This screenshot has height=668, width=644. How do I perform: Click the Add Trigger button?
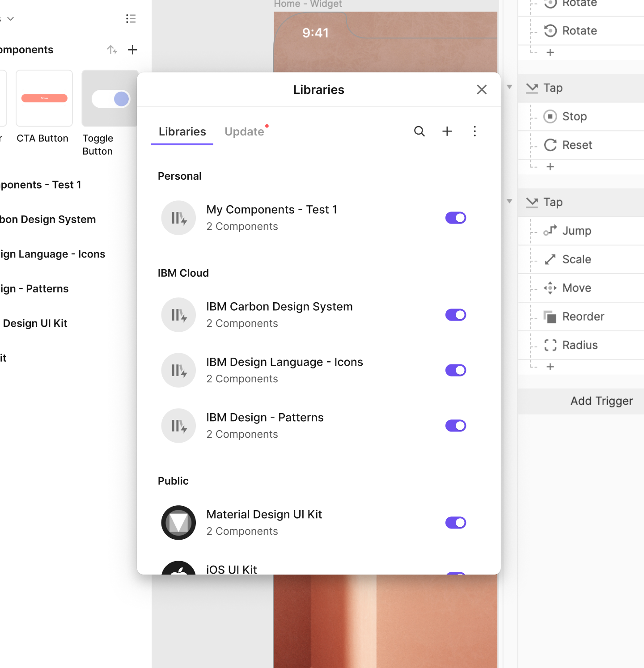click(x=602, y=401)
